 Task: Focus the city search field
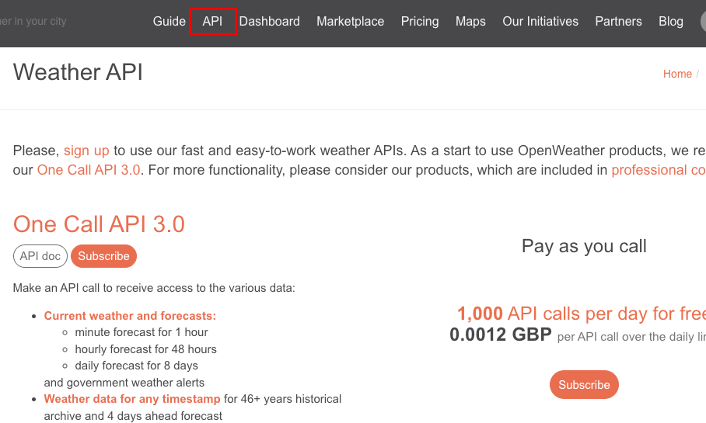point(34,21)
